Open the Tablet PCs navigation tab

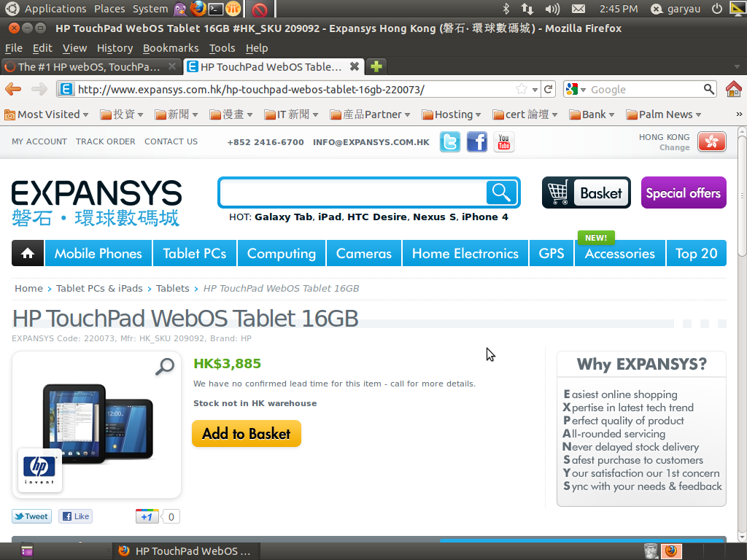tap(194, 253)
